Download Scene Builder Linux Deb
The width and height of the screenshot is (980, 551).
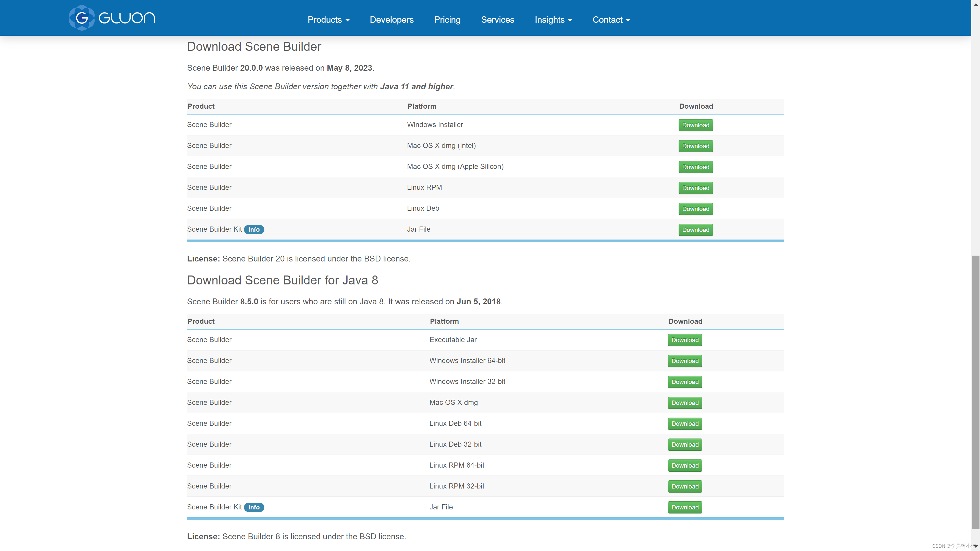coord(695,208)
